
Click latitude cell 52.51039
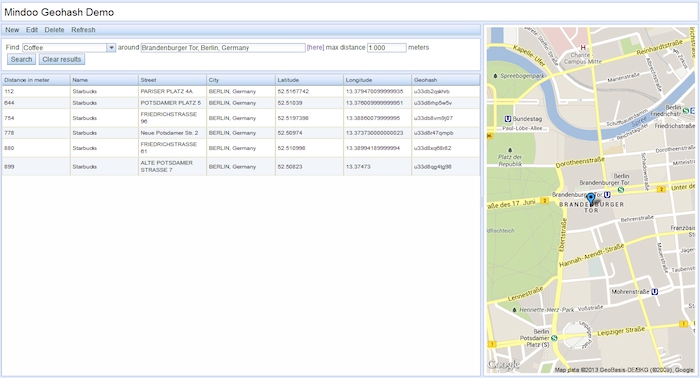point(290,103)
